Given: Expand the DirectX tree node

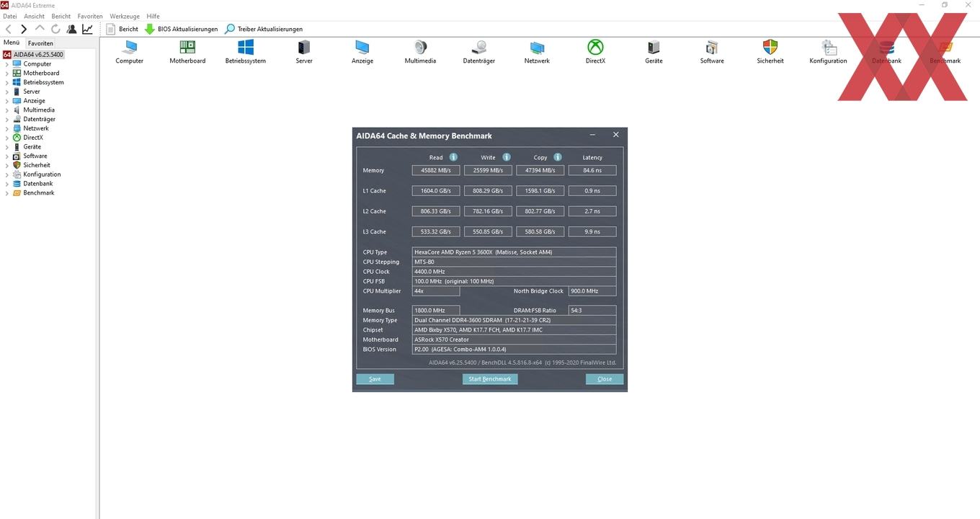Looking at the screenshot, I should click(x=7, y=138).
